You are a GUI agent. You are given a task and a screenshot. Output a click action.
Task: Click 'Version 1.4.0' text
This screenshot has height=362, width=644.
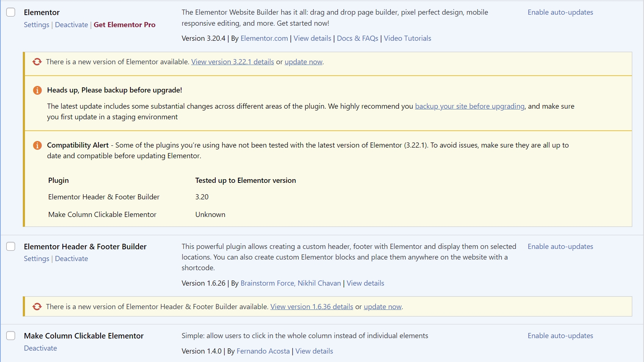[x=201, y=351]
